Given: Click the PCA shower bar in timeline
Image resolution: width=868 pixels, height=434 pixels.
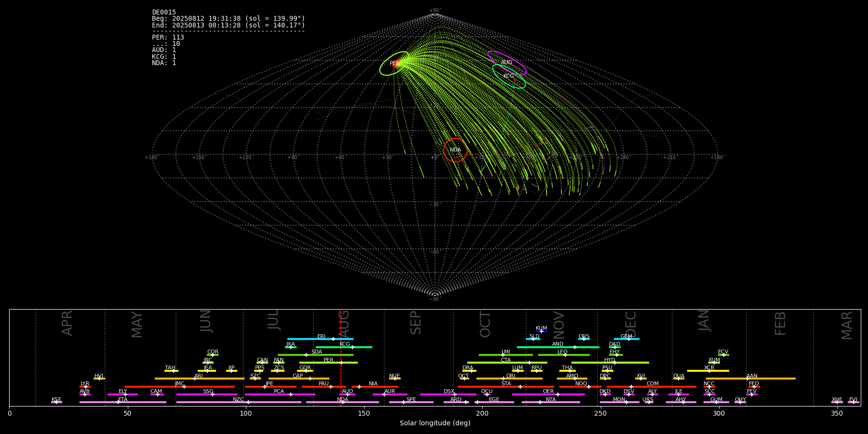Looking at the screenshot, I should (x=280, y=394).
